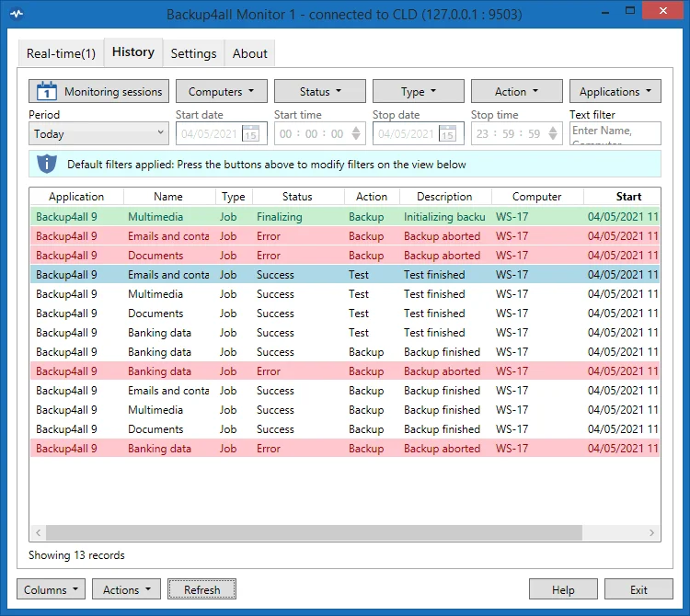Click the horizontal scrollbar right arrow
The width and height of the screenshot is (690, 616).
click(652, 533)
